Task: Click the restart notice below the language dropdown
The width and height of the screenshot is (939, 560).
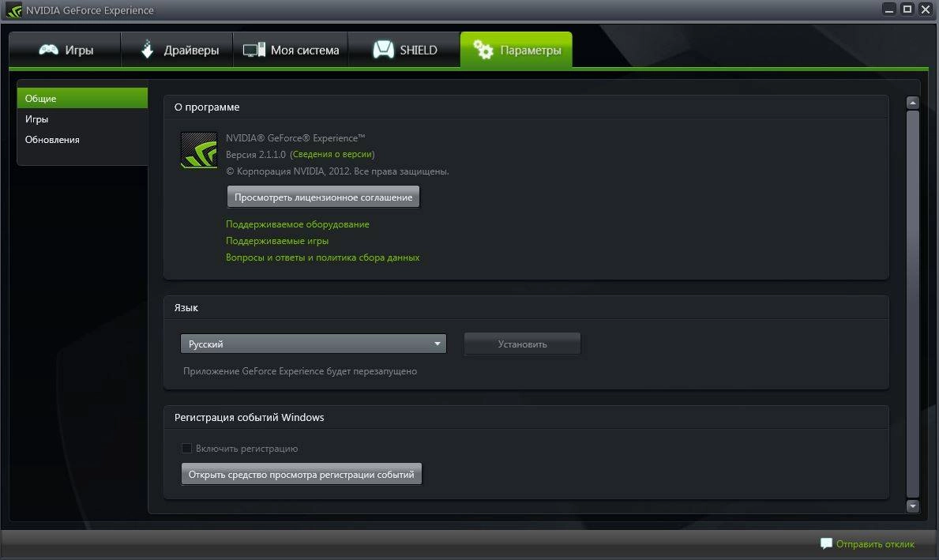Action: pyautogui.click(x=300, y=371)
